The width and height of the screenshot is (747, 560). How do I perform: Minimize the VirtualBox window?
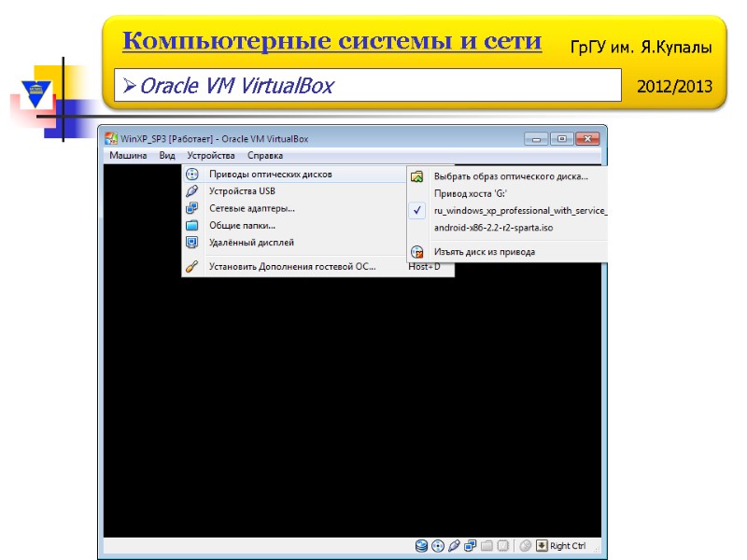click(536, 138)
